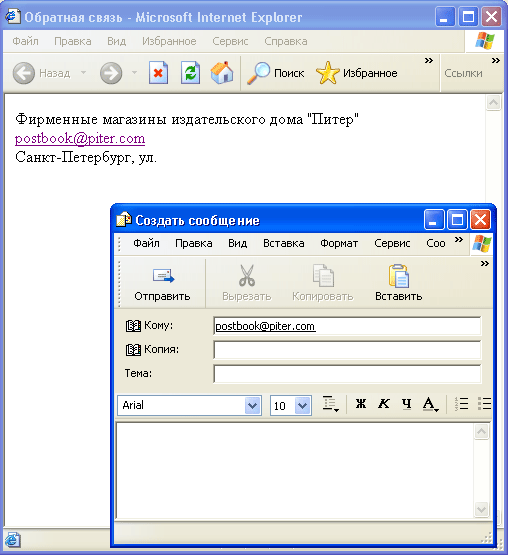Open the paragraph style dropdown button
The image size is (508, 555).
[x=331, y=404]
